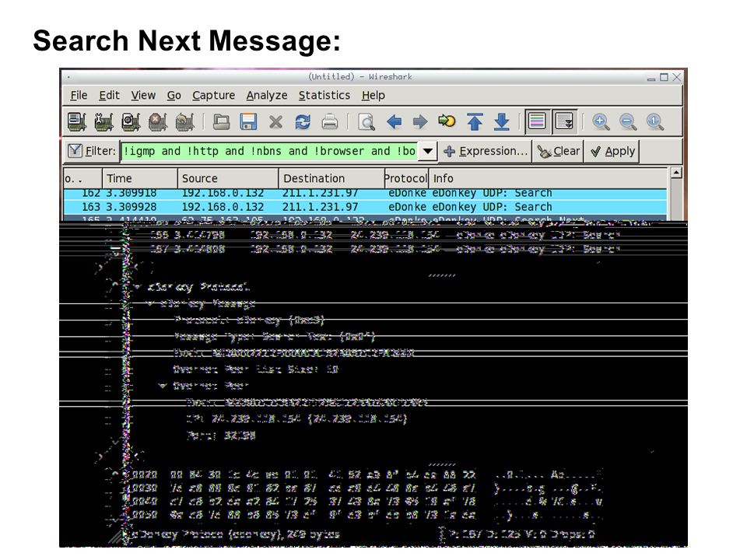The image size is (747, 560).
Task: Maximize the Wireshark window
Action: click(x=664, y=77)
